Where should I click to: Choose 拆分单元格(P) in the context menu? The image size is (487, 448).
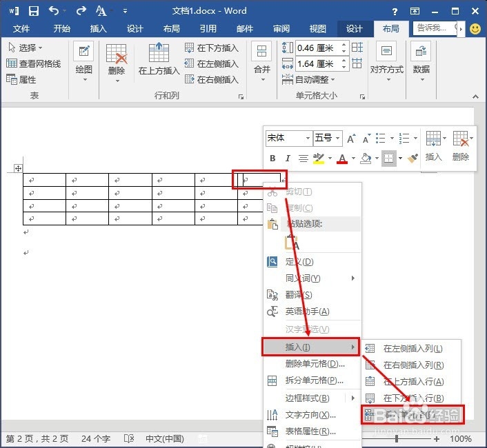[x=312, y=380]
